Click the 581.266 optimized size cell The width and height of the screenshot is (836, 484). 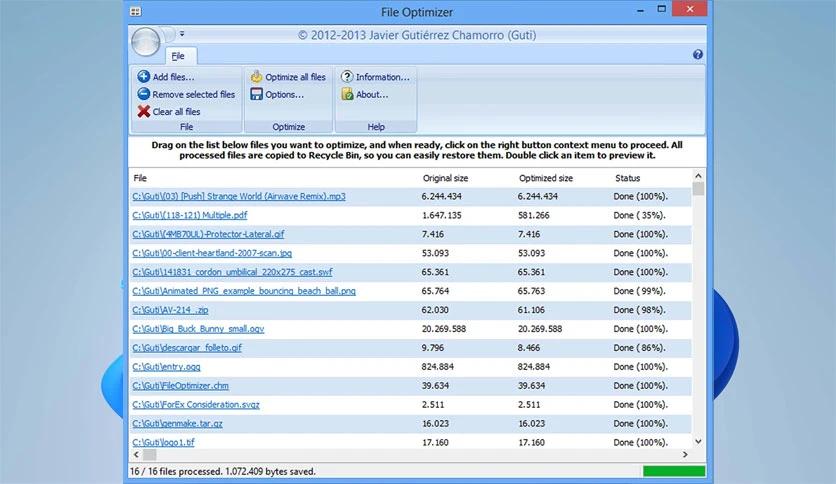coord(534,215)
